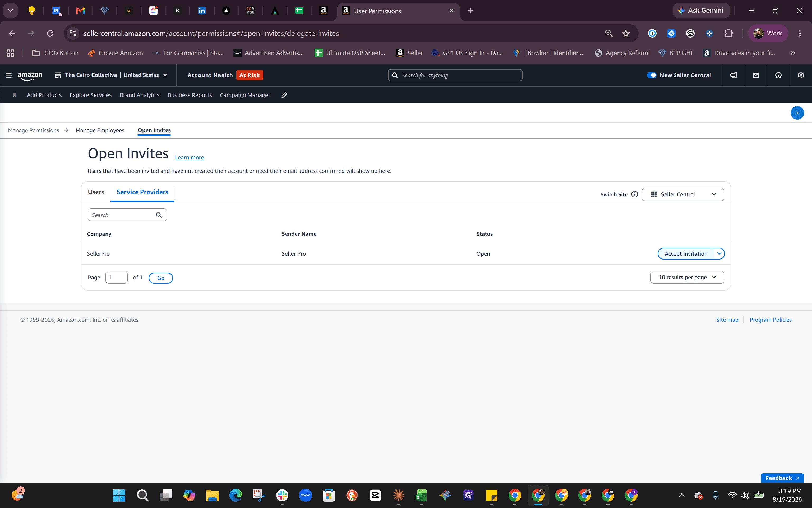
Task: Open Brand Analytics in the favorites bar
Action: point(140,95)
